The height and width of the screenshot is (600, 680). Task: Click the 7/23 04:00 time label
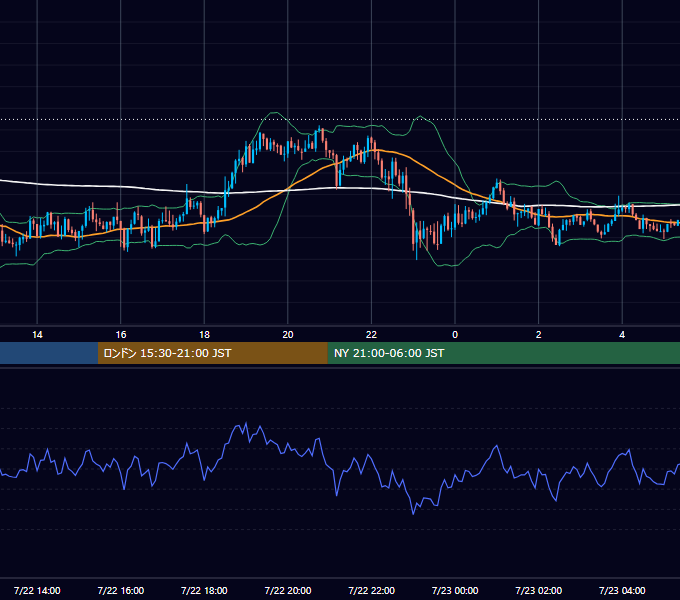point(622,590)
